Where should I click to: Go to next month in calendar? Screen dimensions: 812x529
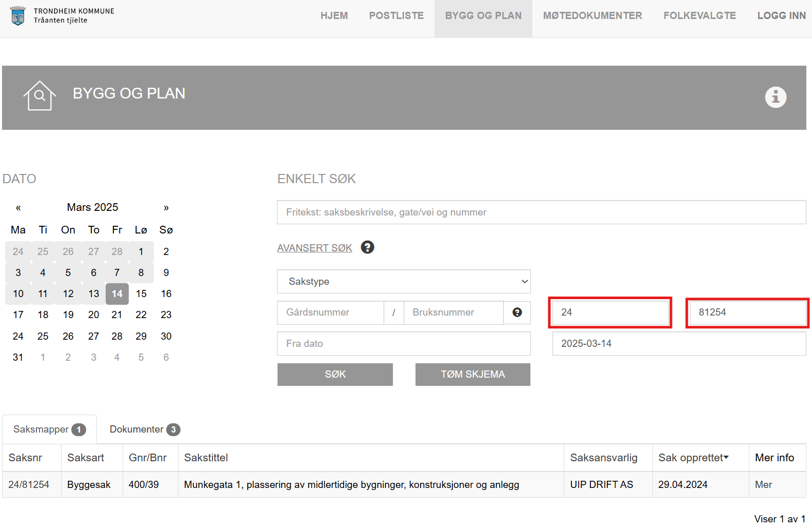point(166,208)
